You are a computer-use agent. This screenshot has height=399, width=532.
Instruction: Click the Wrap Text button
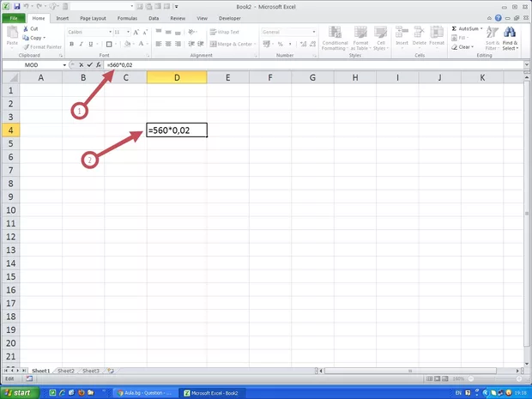[x=224, y=32]
